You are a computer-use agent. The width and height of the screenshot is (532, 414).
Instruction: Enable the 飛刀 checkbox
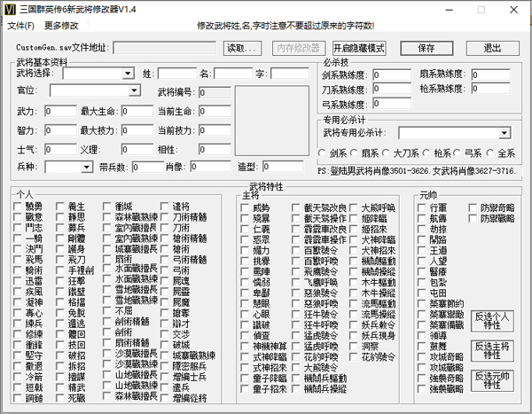pyautogui.click(x=60, y=260)
